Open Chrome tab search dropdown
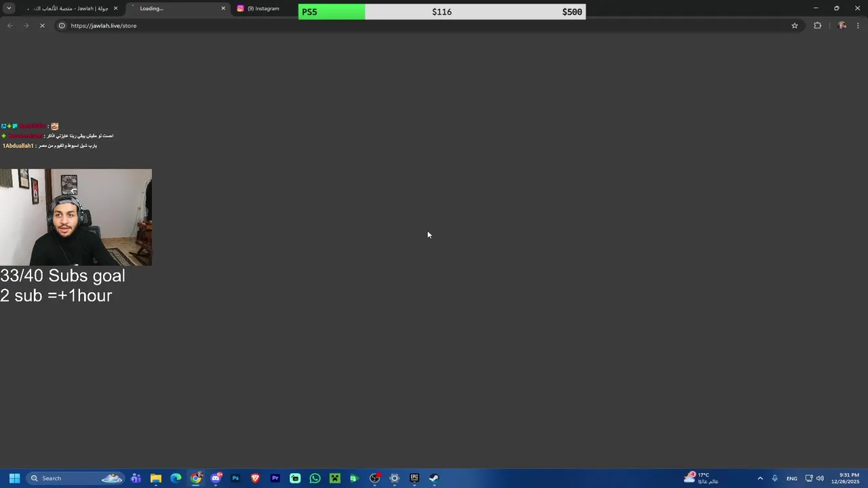This screenshot has width=868, height=488. pos(9,8)
